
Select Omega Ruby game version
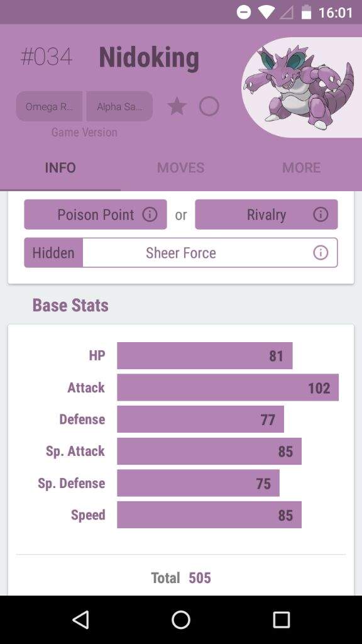pos(49,106)
